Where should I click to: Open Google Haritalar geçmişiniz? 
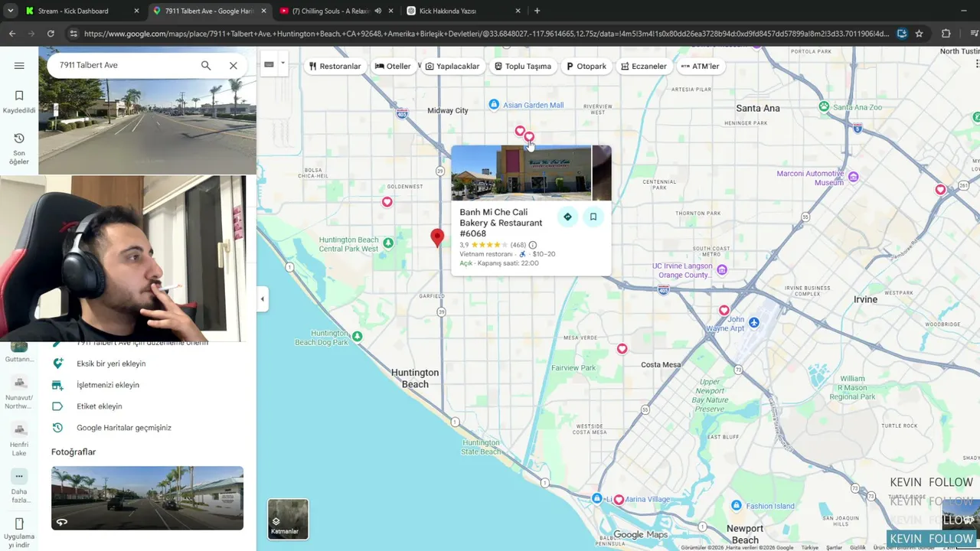pyautogui.click(x=124, y=428)
